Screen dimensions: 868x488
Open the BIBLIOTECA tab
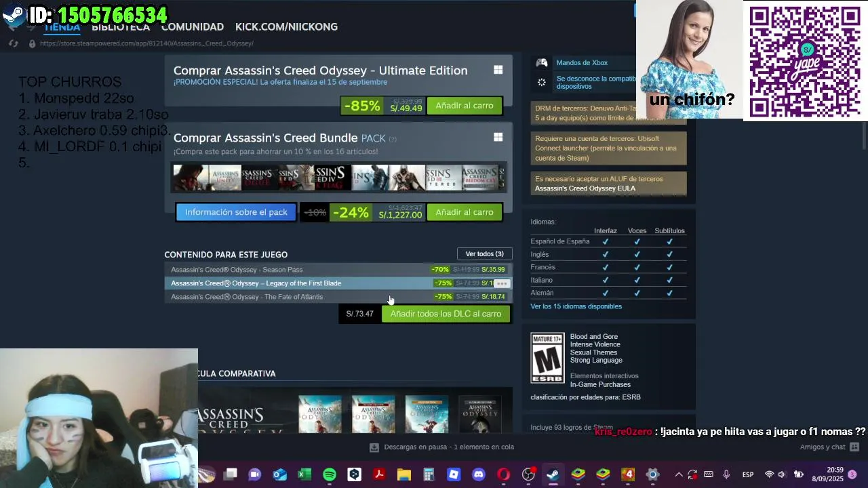(121, 26)
